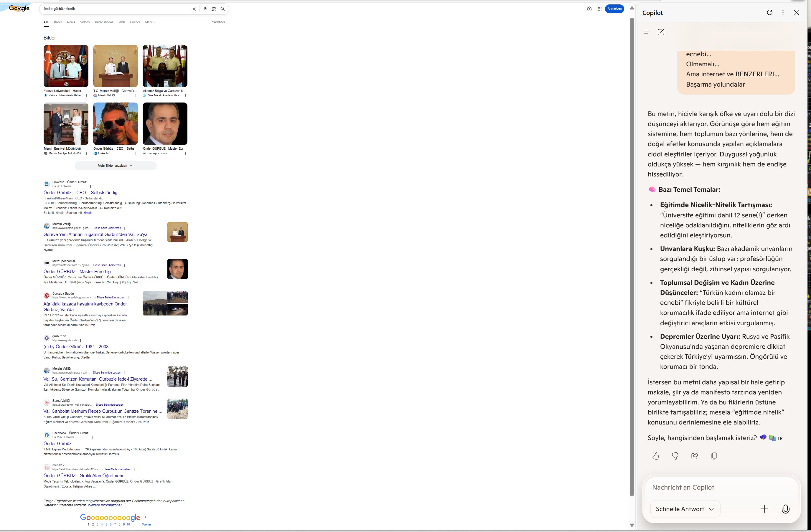Click Suchen mit kimdir link
The image size is (811, 532).
88,213
